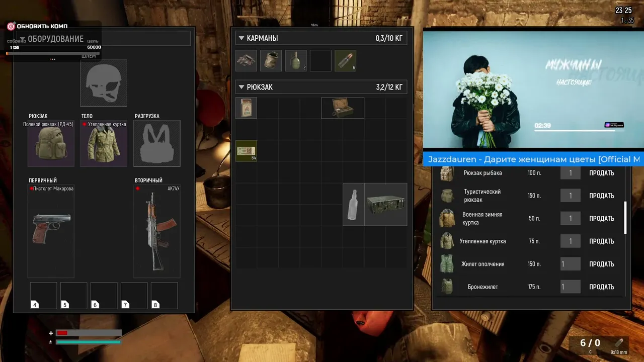644x362 pixels.
Task: Seek on the music video progress bar
Action: 579,130
